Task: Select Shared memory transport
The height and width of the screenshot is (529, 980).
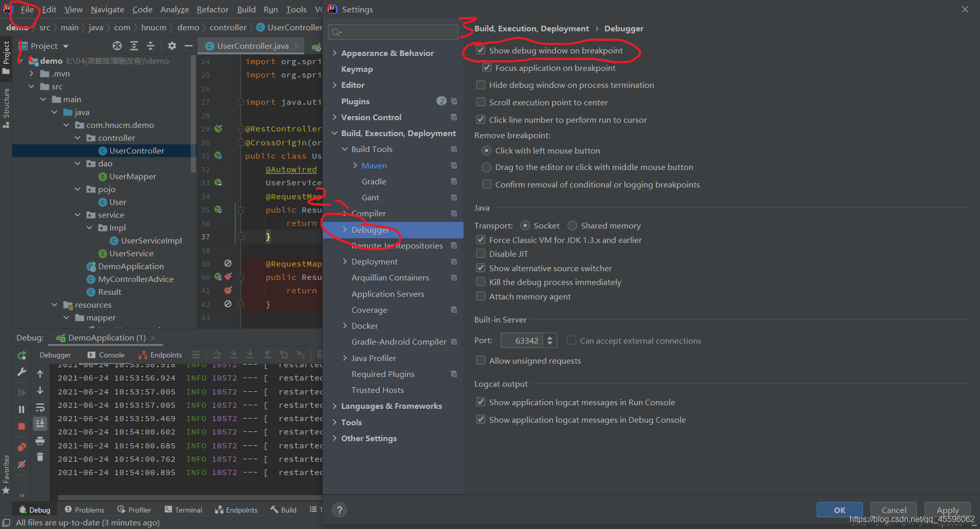Action: click(572, 225)
